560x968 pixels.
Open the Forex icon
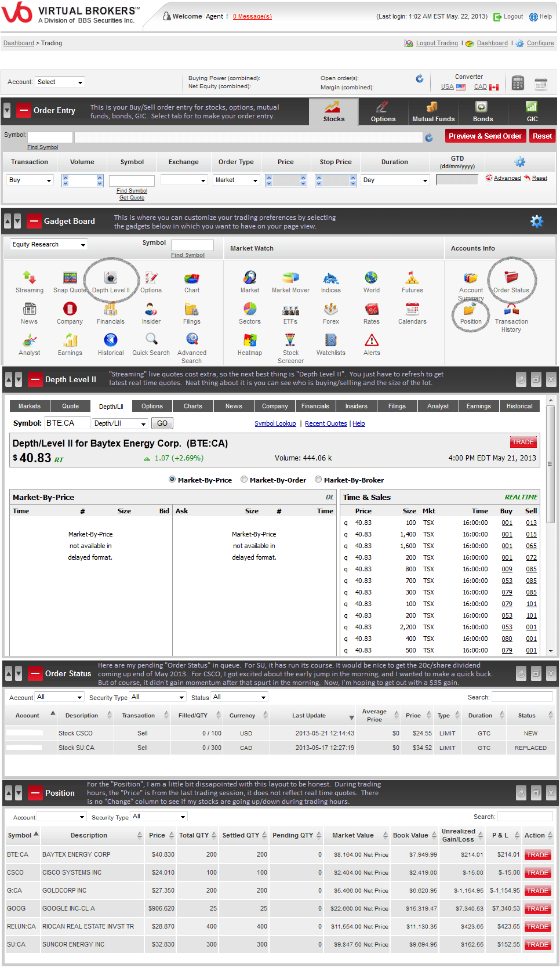(x=331, y=309)
